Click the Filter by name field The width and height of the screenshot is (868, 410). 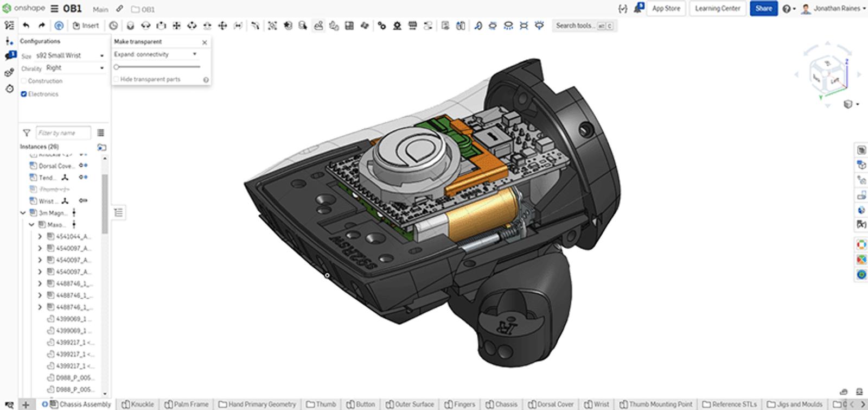pos(63,133)
